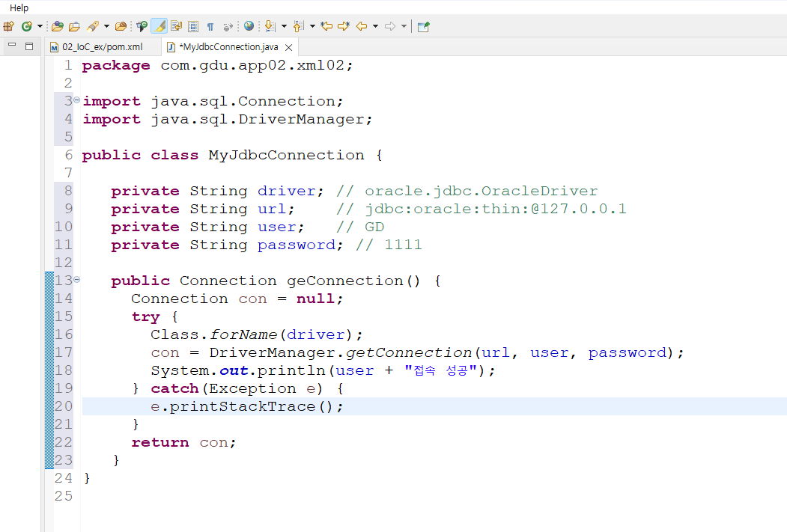Image resolution: width=787 pixels, height=532 pixels.
Task: Toggle Mark Occurrences highlighter
Action: (x=159, y=27)
